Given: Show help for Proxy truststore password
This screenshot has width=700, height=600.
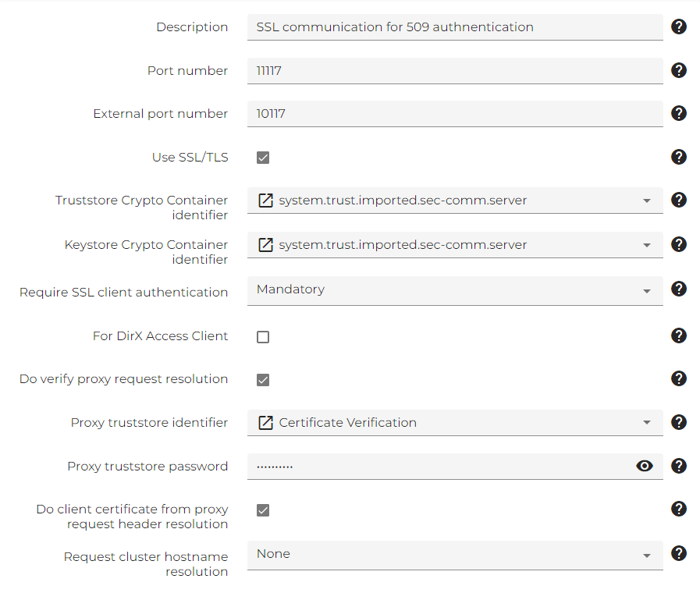Looking at the screenshot, I should [679, 466].
